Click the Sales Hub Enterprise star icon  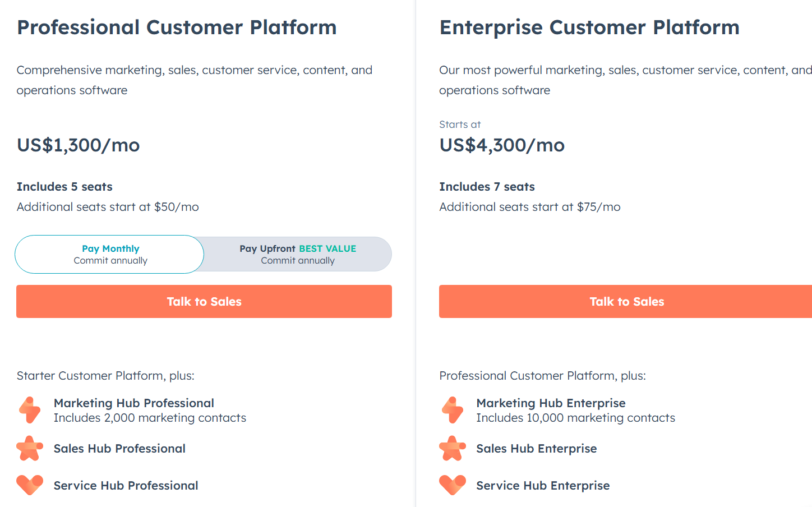453,449
